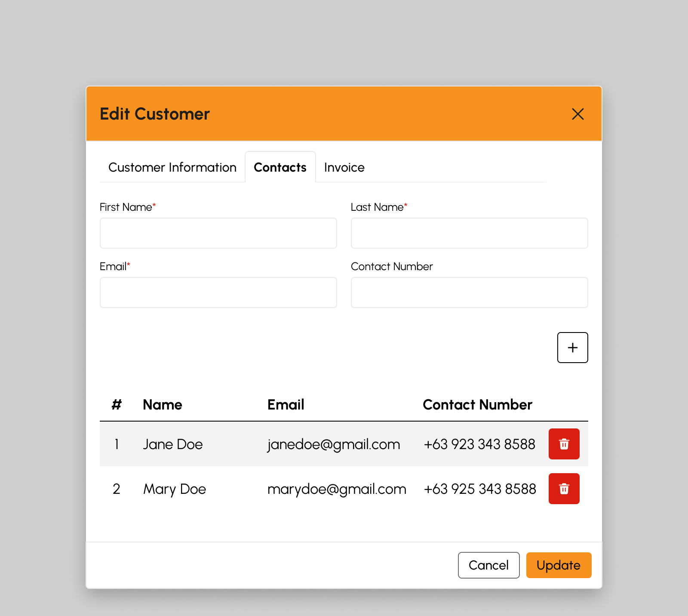Click the Update button

click(x=559, y=565)
